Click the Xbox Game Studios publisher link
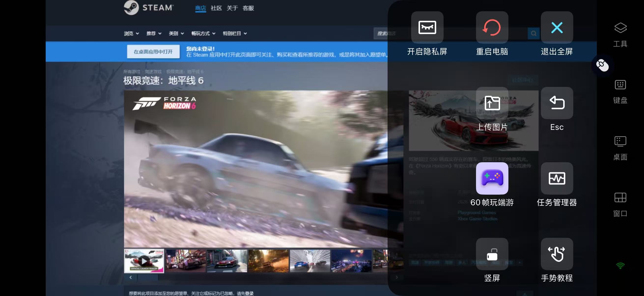Viewport: 644px width, 296px height. tap(477, 219)
